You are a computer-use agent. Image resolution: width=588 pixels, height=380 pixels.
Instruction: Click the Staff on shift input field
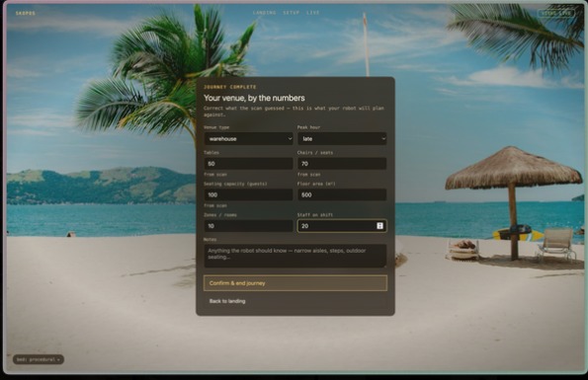[342, 226]
